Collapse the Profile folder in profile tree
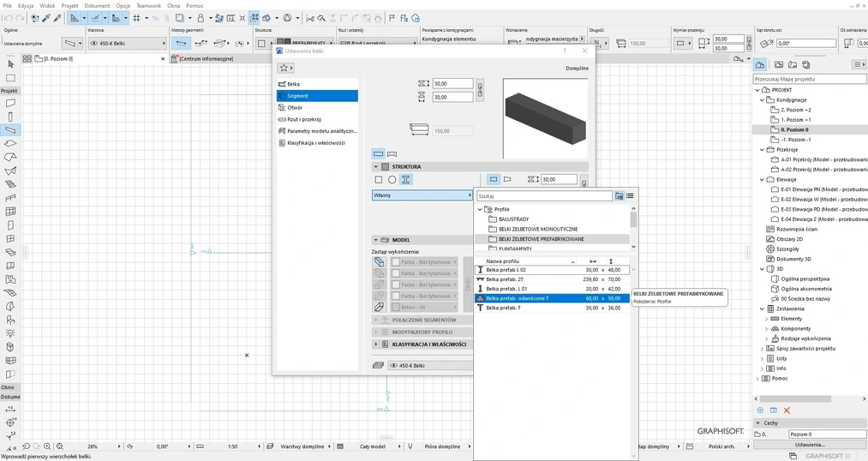868x461 pixels. click(480, 209)
